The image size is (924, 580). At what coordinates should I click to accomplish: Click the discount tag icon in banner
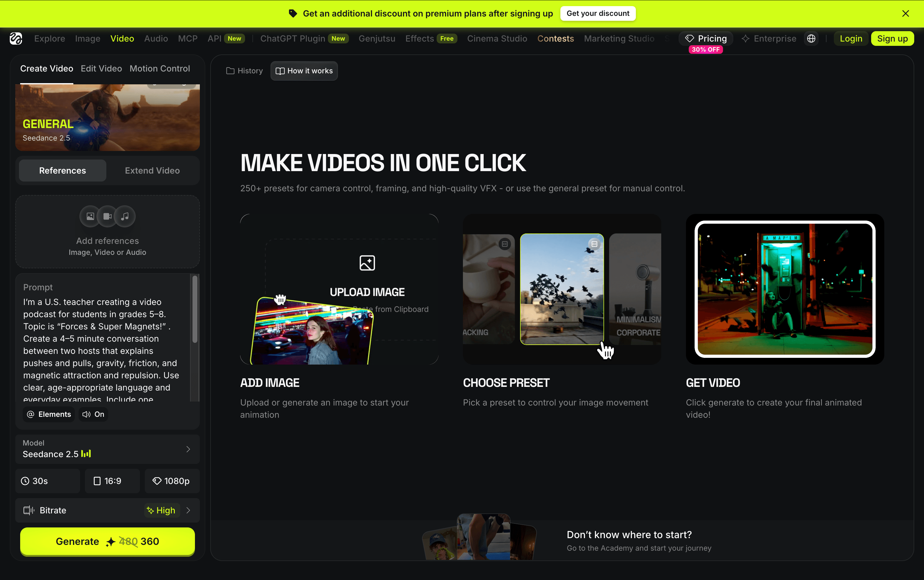click(x=293, y=13)
